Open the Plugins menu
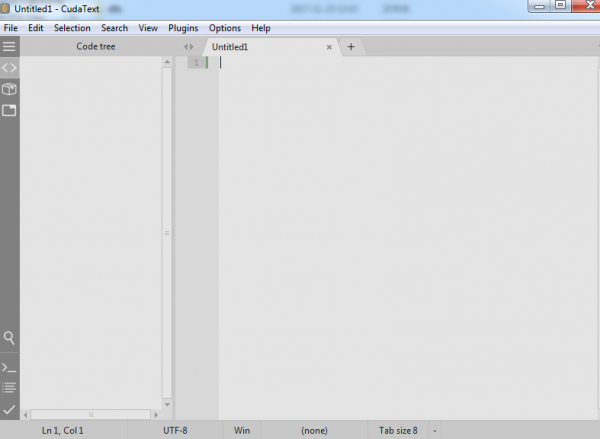Screen dimensions: 600x439 (x=183, y=28)
